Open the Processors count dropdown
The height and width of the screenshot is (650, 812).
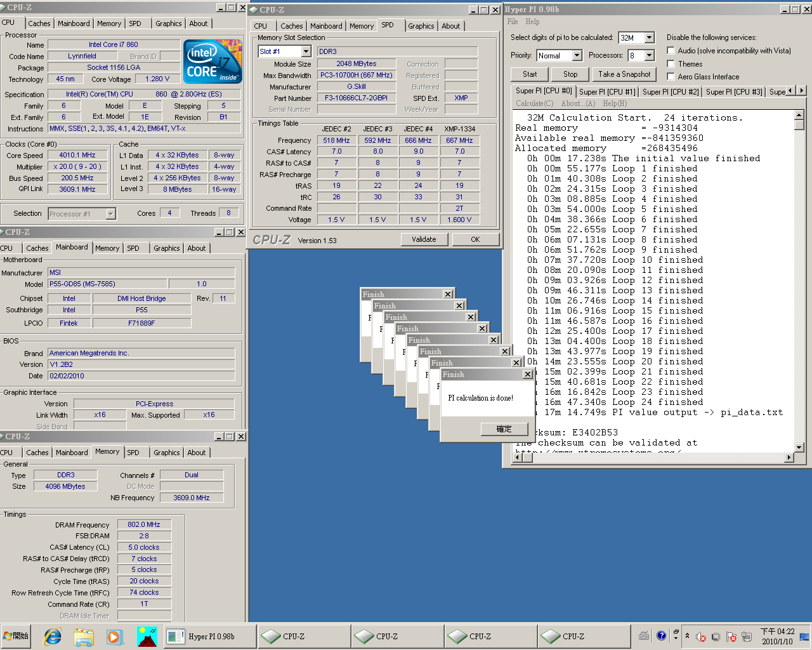point(650,56)
